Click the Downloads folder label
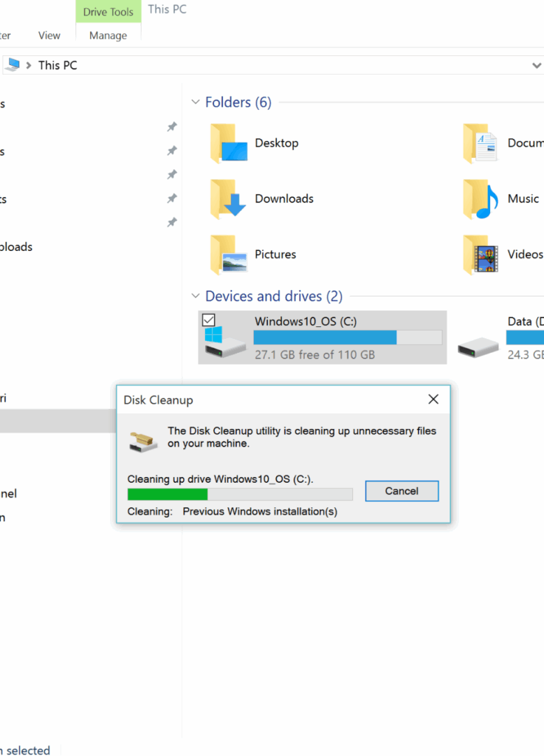Viewport: 544px width, 756px height. (284, 199)
